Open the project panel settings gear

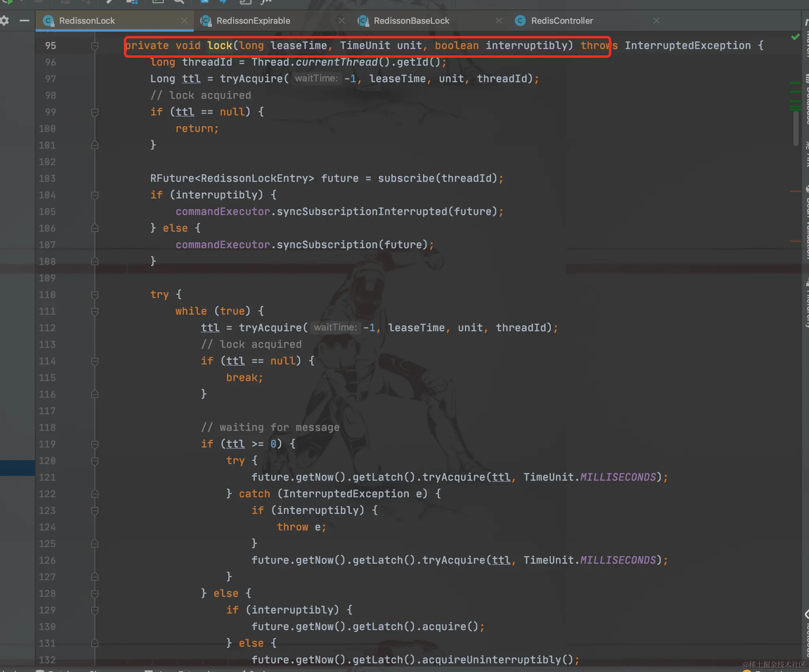(5, 21)
